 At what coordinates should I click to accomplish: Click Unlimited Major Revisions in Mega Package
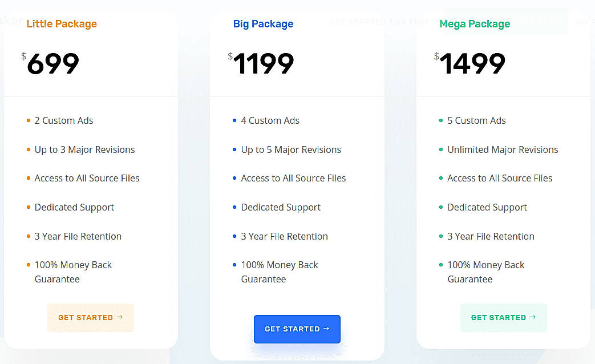503,149
